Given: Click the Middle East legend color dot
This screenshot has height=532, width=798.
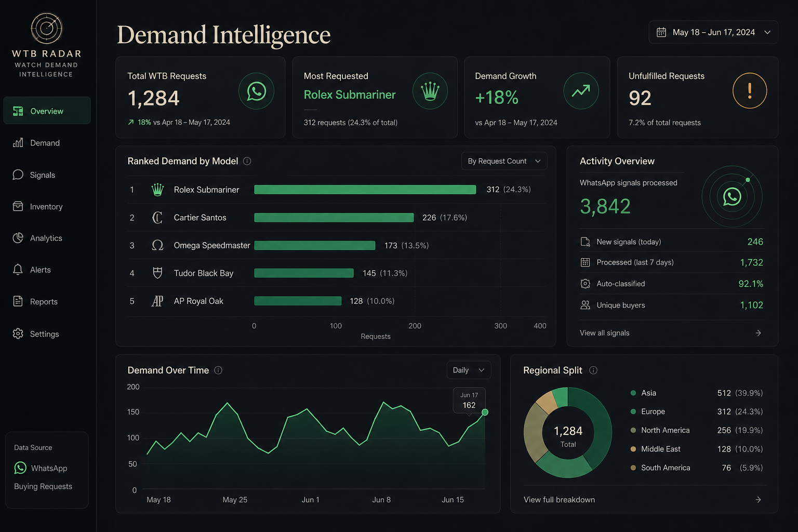Looking at the screenshot, I should click(x=633, y=449).
